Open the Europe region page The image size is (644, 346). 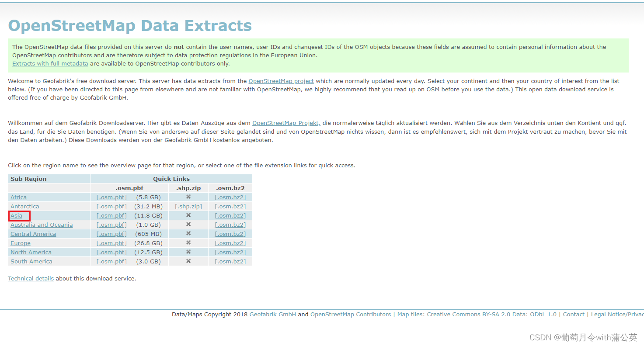[21, 243]
